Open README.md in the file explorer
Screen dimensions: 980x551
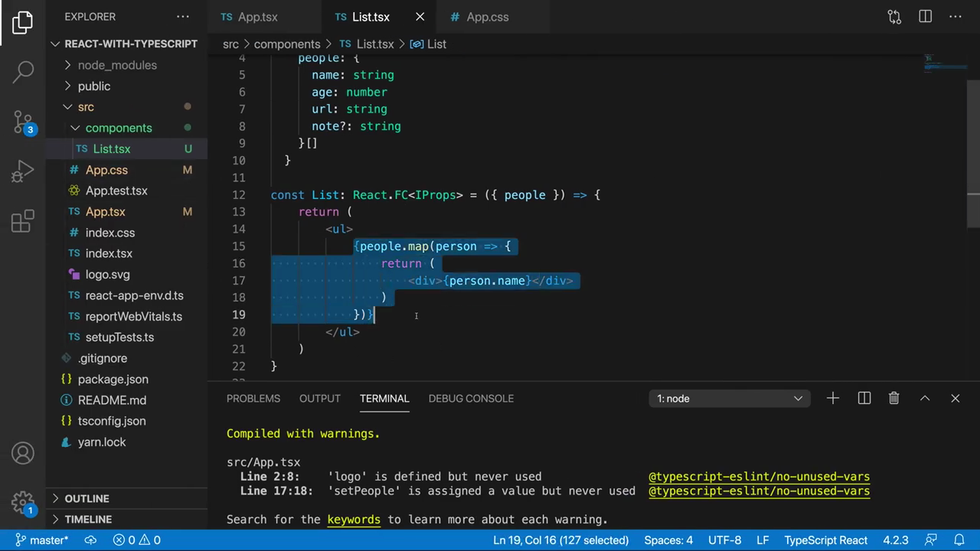click(x=126, y=399)
